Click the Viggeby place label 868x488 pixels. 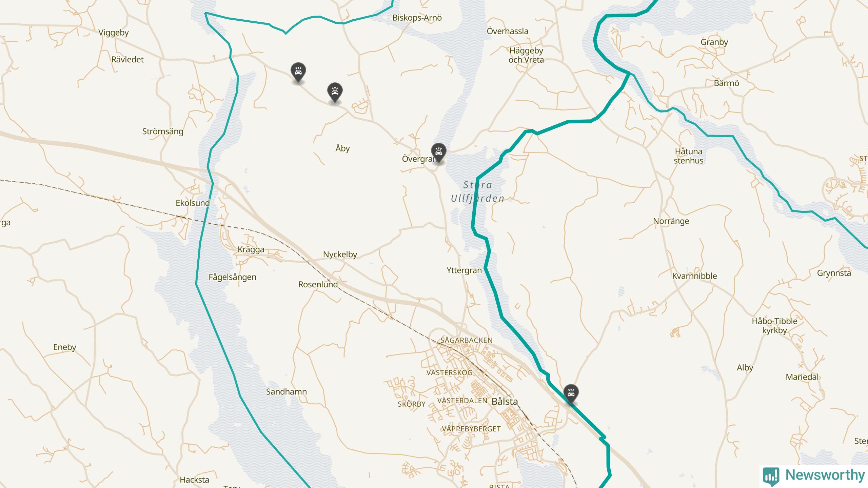point(114,33)
